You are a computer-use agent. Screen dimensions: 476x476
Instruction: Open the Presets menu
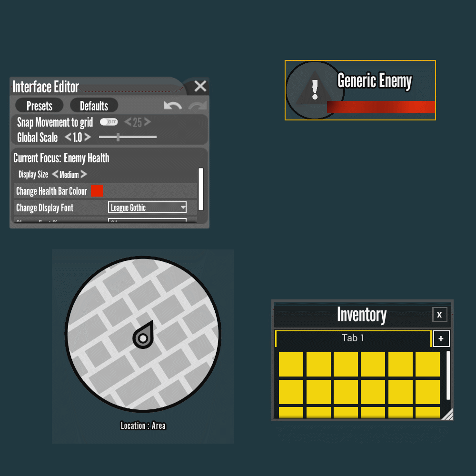pos(40,106)
